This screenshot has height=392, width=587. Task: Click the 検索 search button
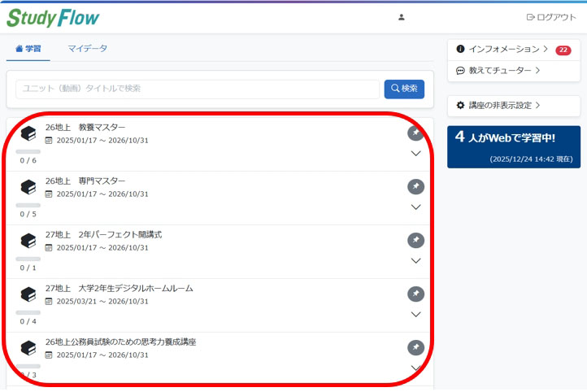[404, 89]
